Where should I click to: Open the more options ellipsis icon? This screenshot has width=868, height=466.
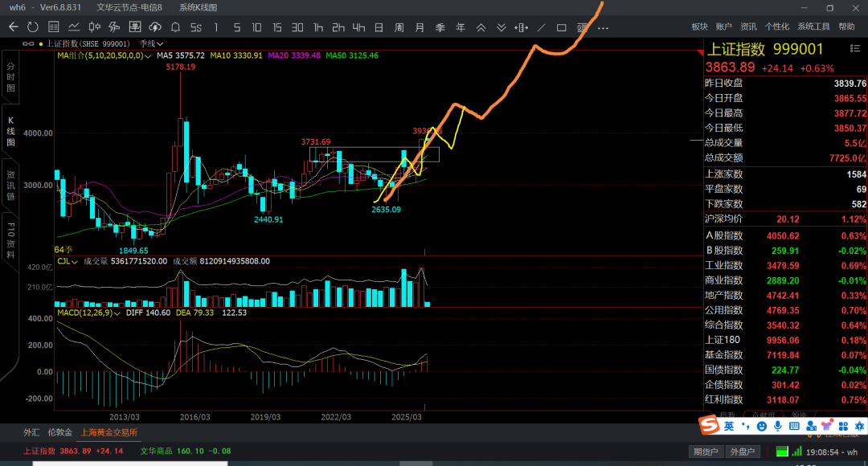click(604, 27)
